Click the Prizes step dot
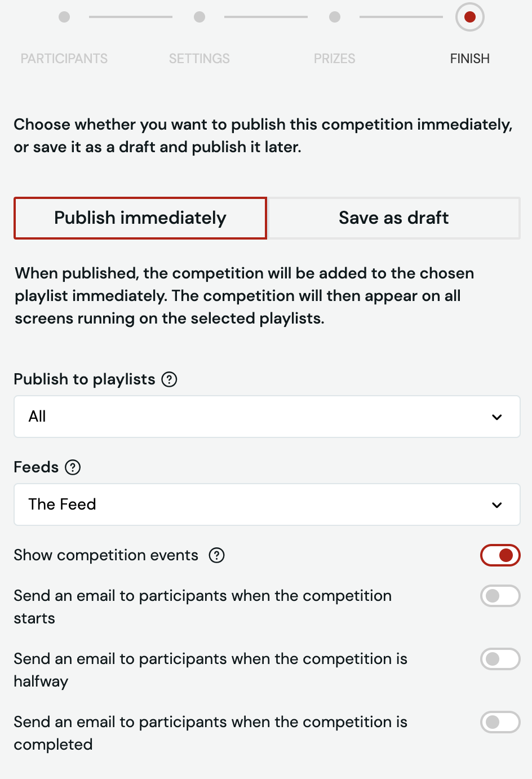532x779 pixels. (335, 17)
